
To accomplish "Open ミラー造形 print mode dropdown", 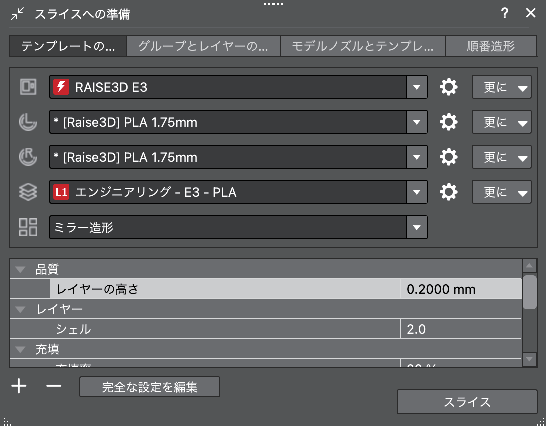I will [417, 227].
